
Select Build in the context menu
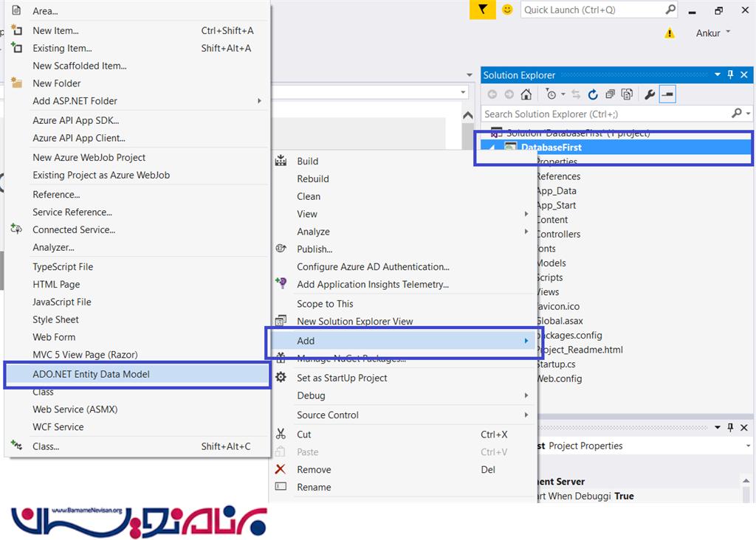[402, 162]
